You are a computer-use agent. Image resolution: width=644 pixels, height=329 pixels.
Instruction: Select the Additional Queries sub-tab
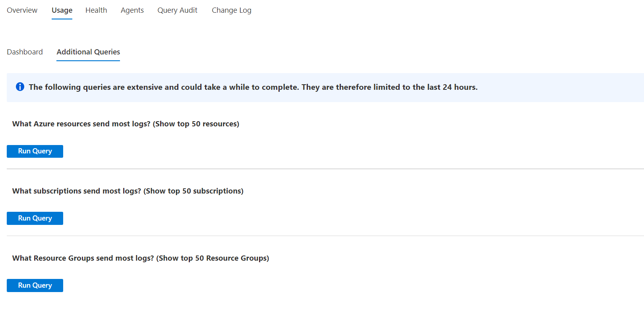pos(88,52)
